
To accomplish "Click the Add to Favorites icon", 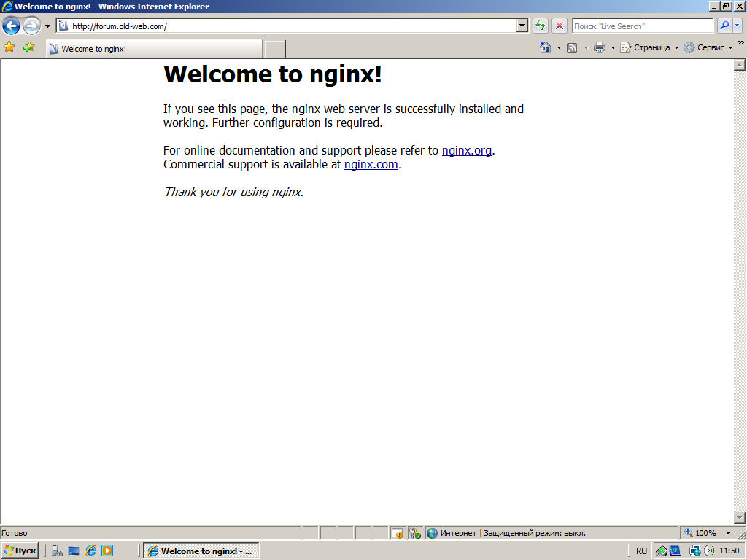I will pyautogui.click(x=28, y=47).
